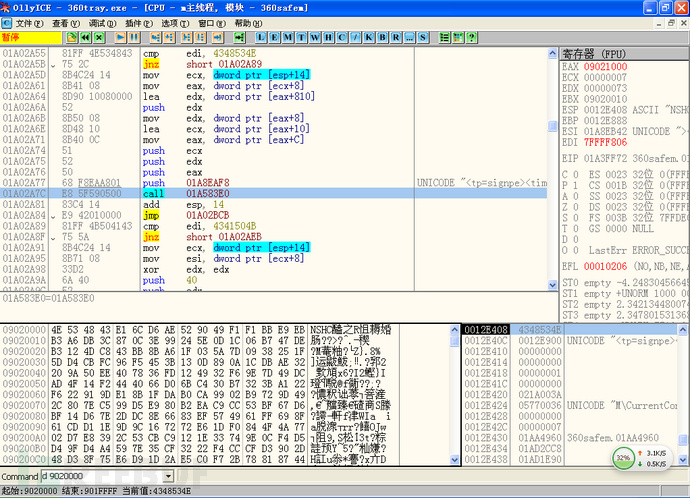Open the 文件(F) menu
This screenshot has height=498, width=690.
click(29, 23)
